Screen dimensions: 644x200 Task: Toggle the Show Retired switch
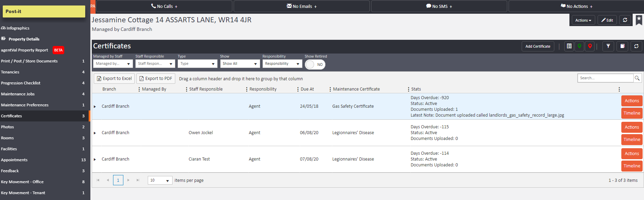[x=315, y=64]
